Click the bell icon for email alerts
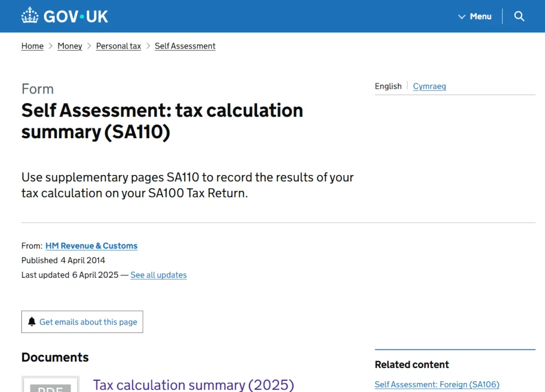 32,322
